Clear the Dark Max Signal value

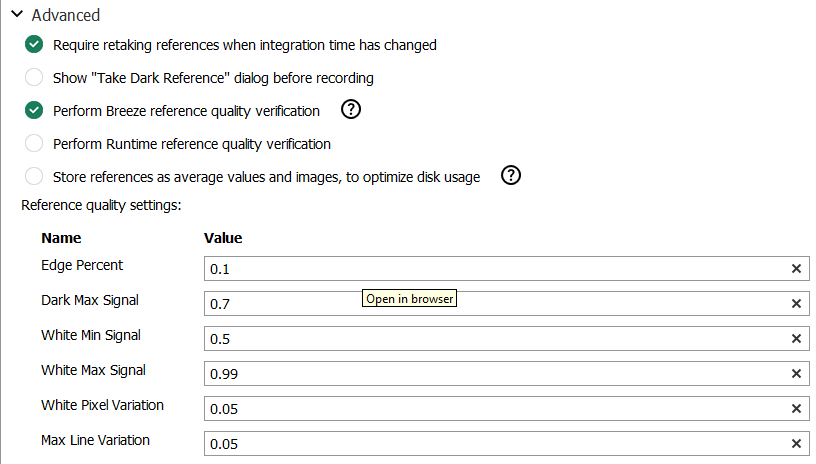tap(796, 304)
